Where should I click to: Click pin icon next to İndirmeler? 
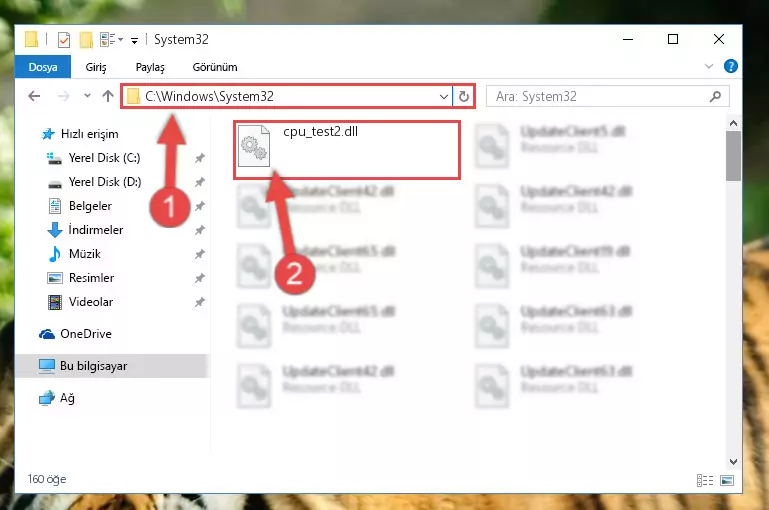click(200, 230)
